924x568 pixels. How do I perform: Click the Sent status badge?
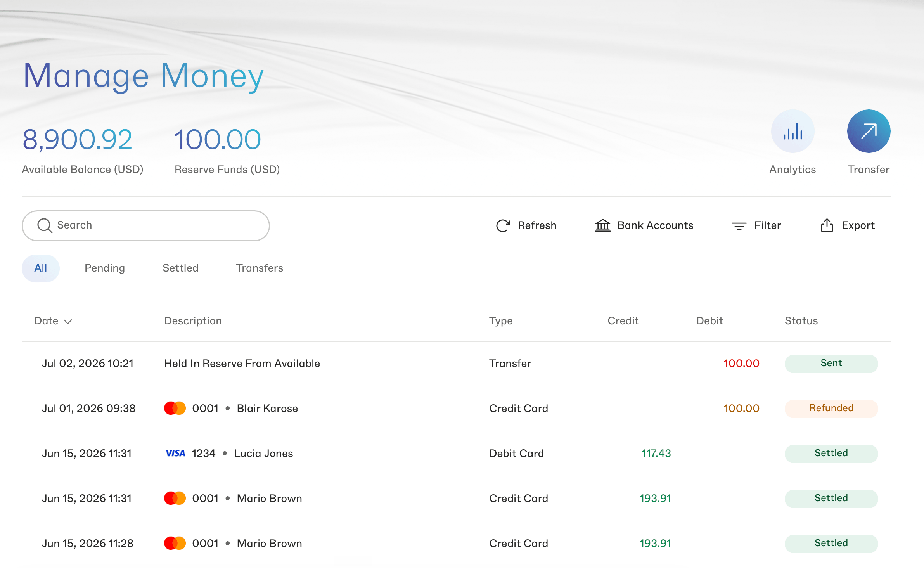(831, 364)
